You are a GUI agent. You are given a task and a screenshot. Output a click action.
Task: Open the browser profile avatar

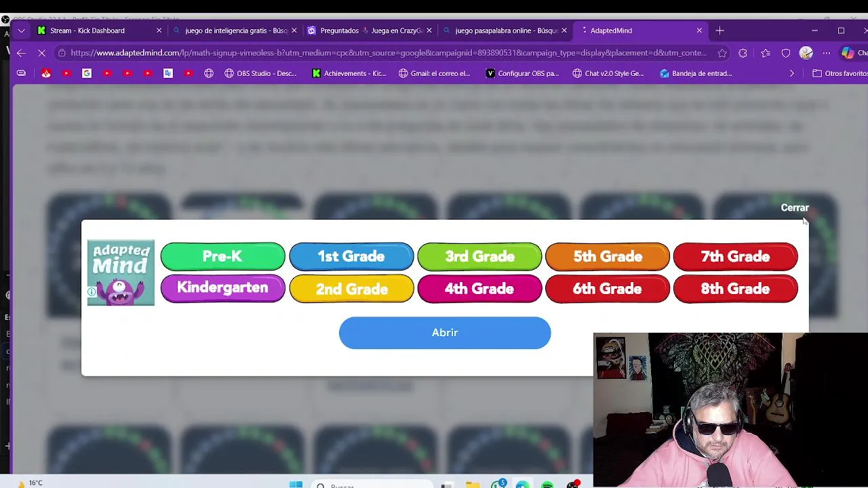[x=806, y=53]
